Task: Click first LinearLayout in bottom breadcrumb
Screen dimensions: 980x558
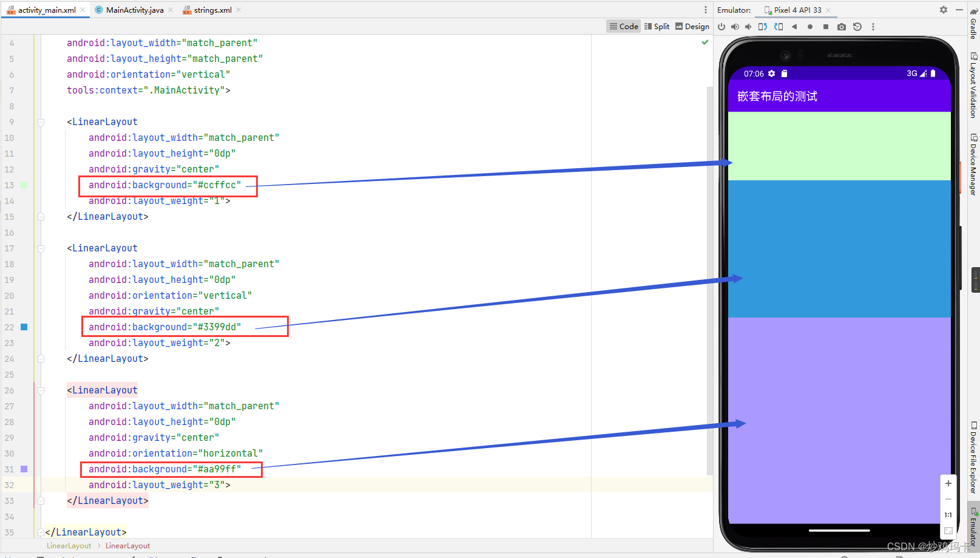Action: tap(69, 546)
